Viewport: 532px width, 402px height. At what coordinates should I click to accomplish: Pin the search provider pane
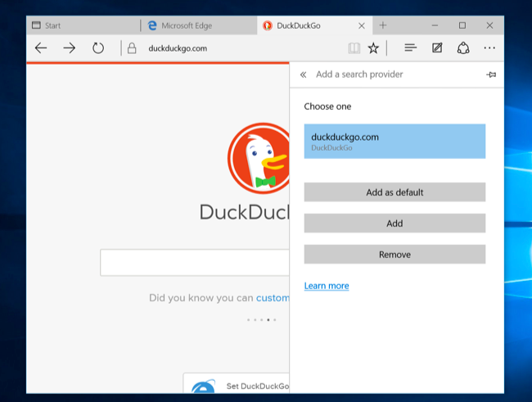pos(491,75)
